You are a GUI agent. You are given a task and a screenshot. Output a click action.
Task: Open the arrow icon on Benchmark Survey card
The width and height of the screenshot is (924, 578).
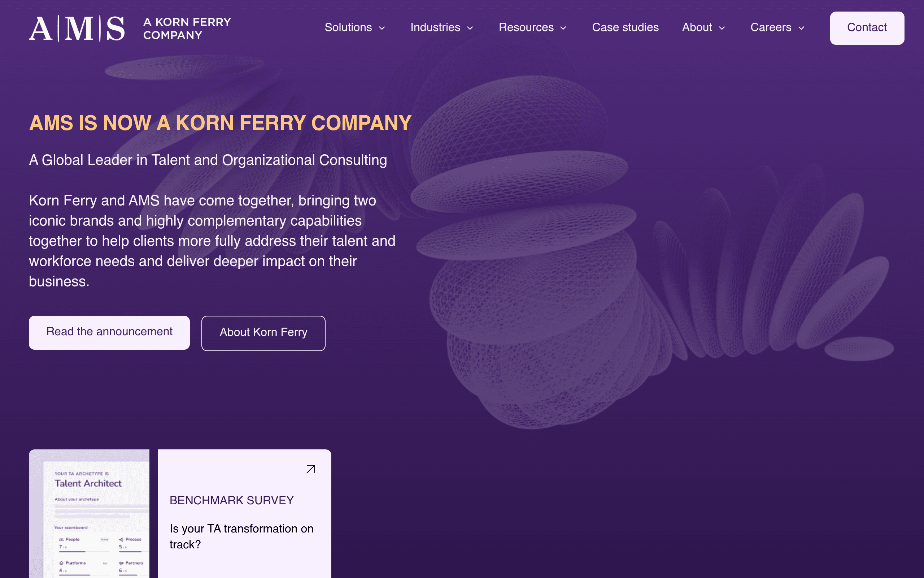pos(311,469)
